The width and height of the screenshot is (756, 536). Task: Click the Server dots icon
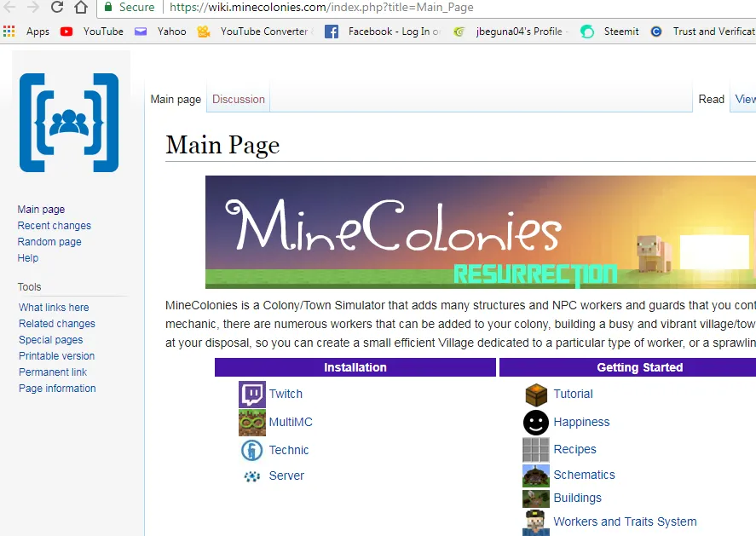pyautogui.click(x=252, y=476)
